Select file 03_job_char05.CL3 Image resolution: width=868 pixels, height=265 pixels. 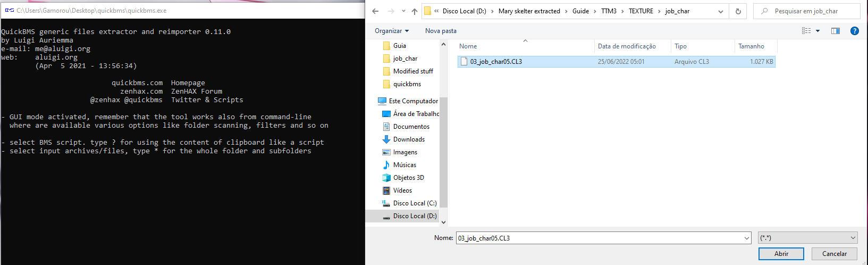[616, 62]
